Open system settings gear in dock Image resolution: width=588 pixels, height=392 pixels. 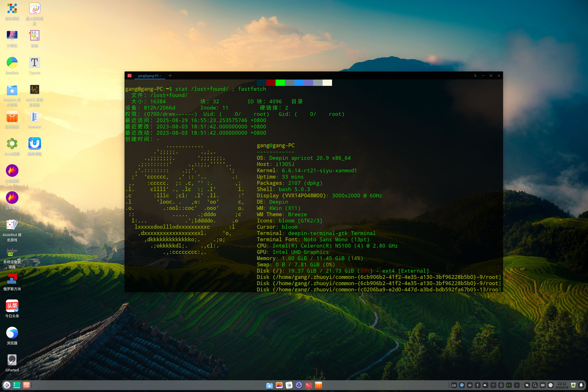[x=299, y=385]
